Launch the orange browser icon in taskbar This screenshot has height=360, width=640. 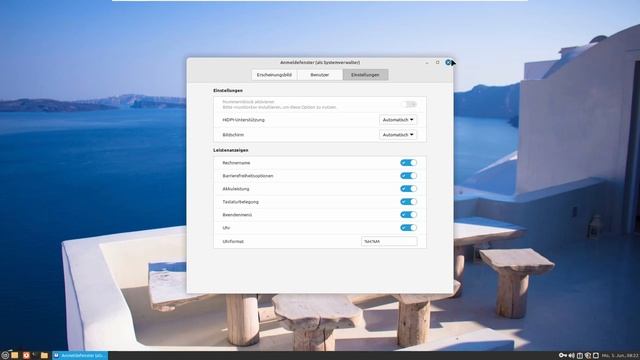(26, 356)
